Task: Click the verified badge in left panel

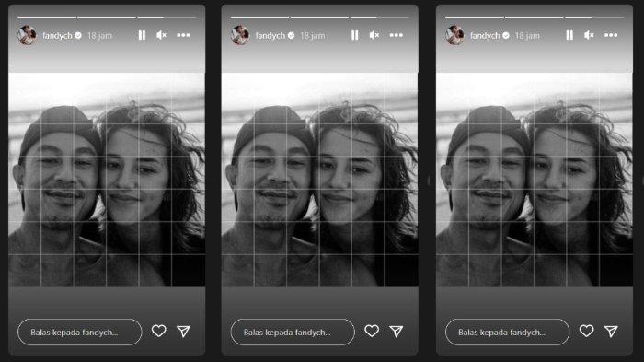Action: (78, 36)
